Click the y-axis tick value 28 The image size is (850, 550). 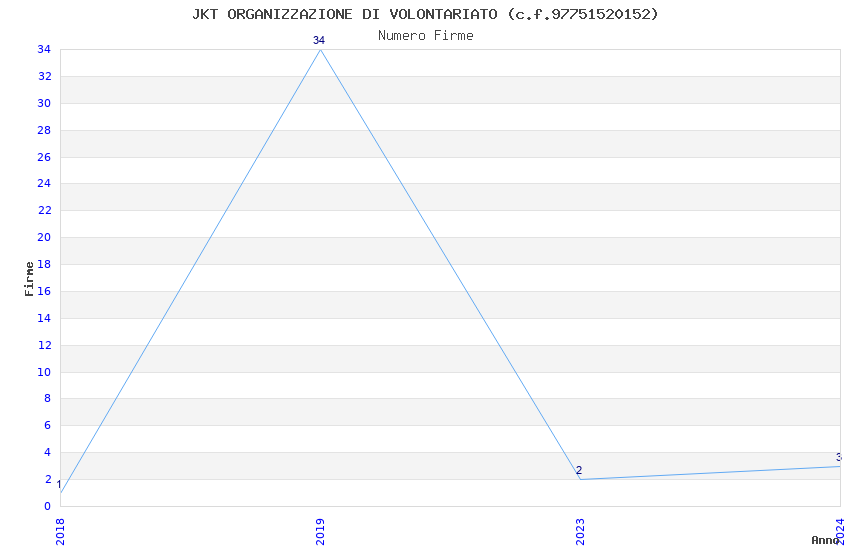coord(44,130)
